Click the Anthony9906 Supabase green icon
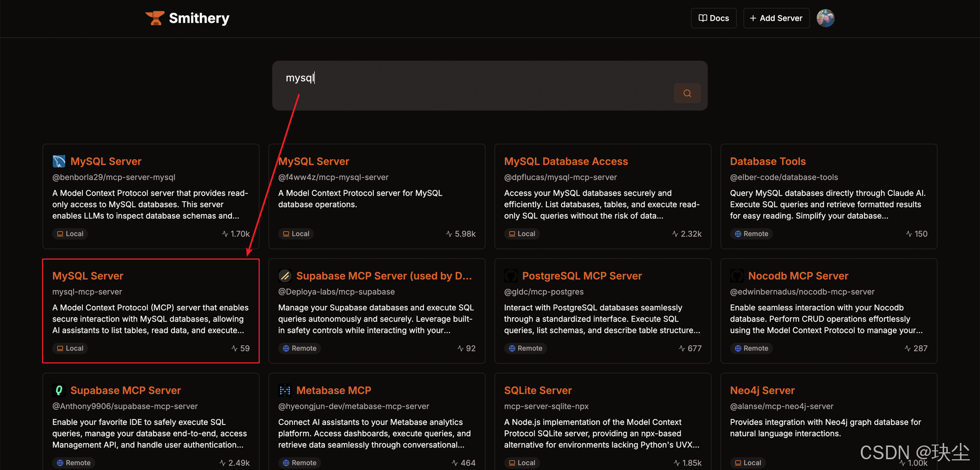Image resolution: width=980 pixels, height=470 pixels. tap(59, 391)
